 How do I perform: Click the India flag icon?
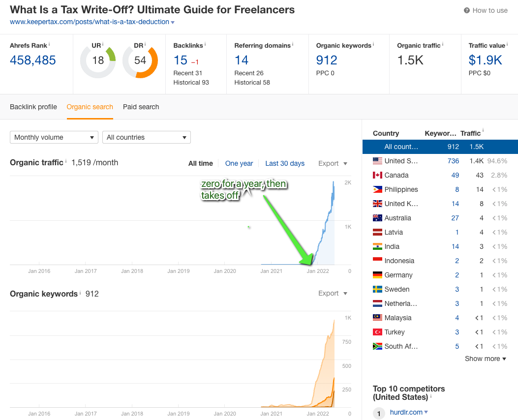point(377,246)
